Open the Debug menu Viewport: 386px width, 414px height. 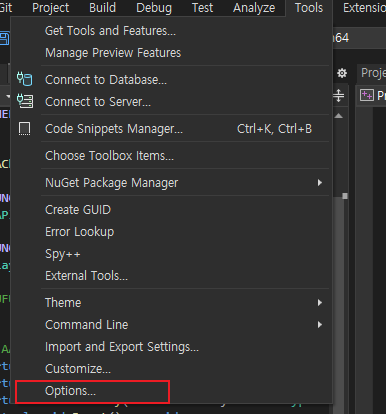pyautogui.click(x=154, y=8)
